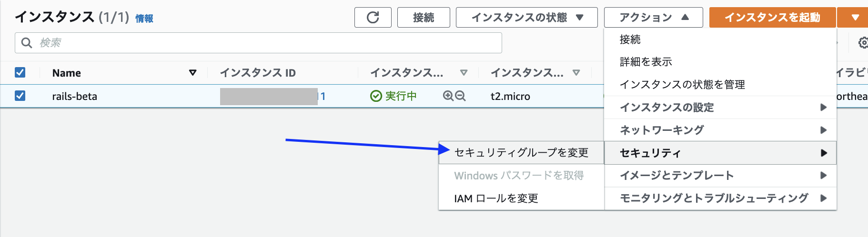Image resolution: width=868 pixels, height=237 pixels.
Task: Click the instance state column sort triangle
Action: point(464,73)
